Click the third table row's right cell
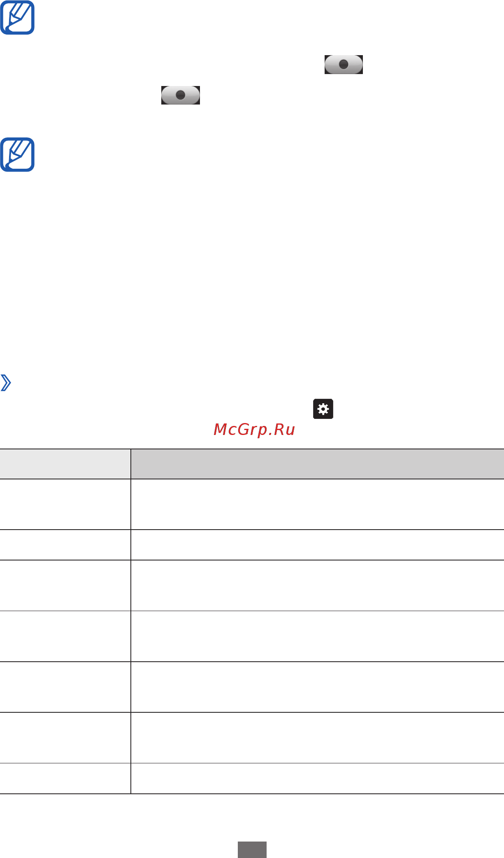 tap(317, 586)
